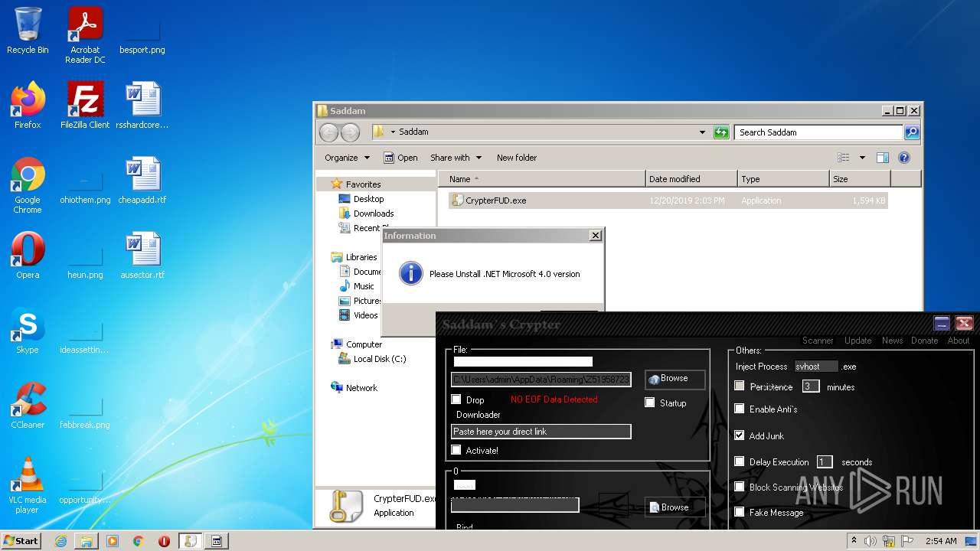Viewport: 980px width, 551px height.
Task: Open the Chrome icon in the taskbar
Action: coord(139,541)
